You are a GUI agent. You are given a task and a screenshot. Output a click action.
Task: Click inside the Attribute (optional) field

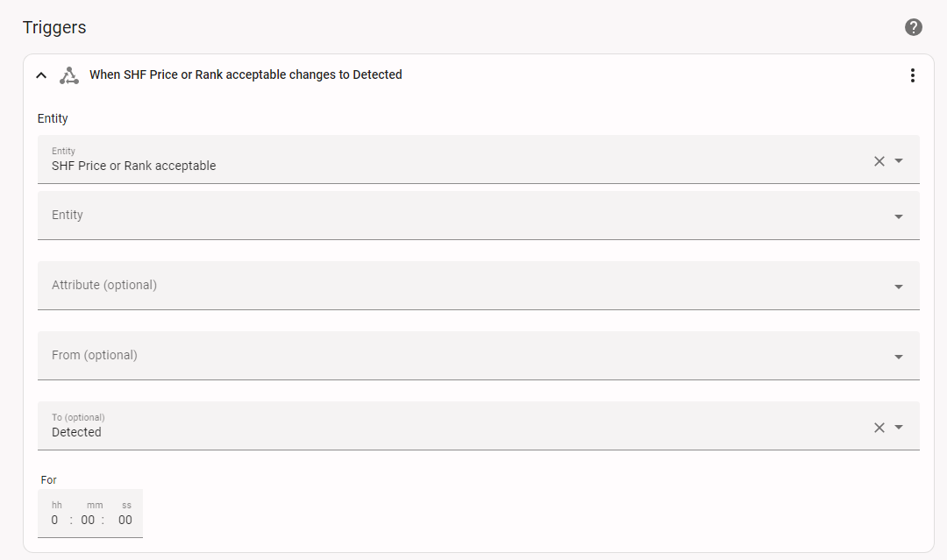438,286
